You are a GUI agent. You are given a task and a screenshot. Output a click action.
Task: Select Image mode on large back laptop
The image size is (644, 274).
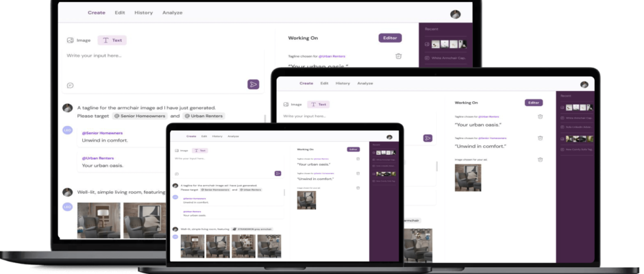pos(79,40)
